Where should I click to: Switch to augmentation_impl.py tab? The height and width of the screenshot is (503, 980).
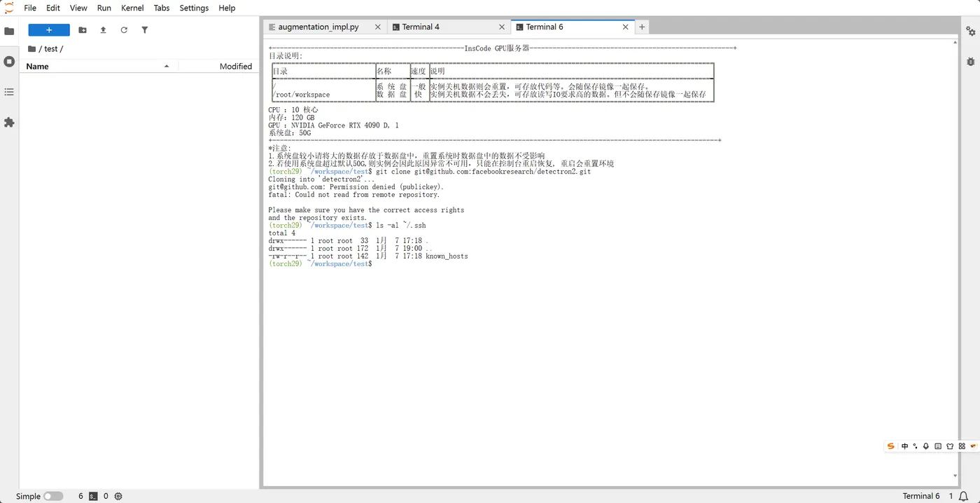(x=318, y=27)
